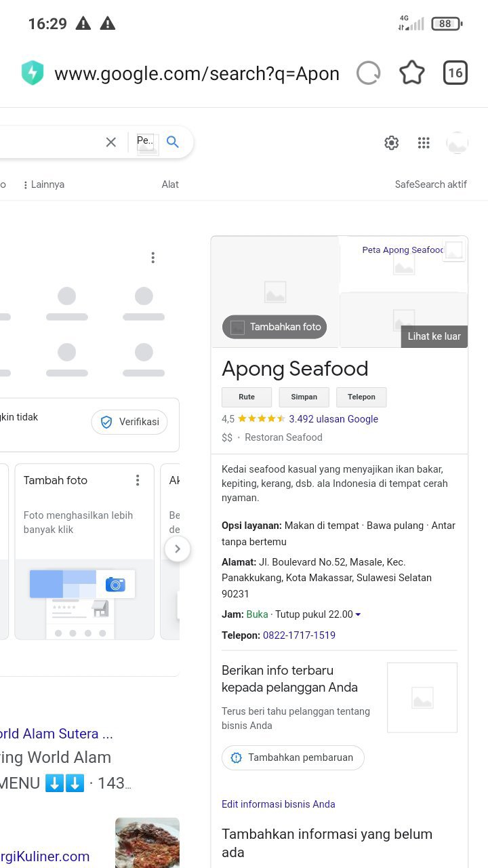Screen dimensions: 488x868
Task: Tap the browser reload icon
Action: point(369,73)
